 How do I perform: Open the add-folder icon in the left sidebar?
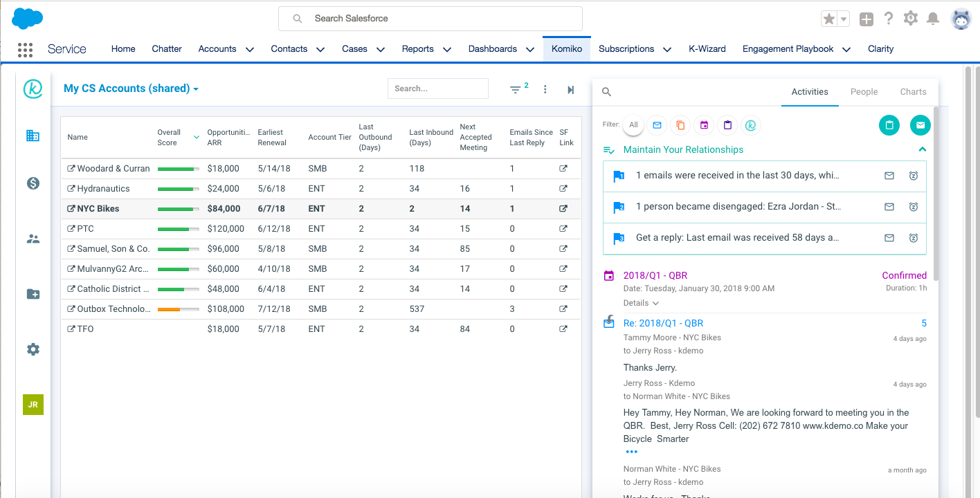click(x=33, y=294)
